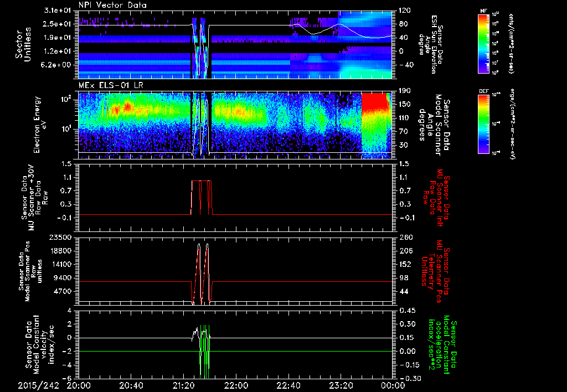This screenshot has height=392, width=567.
Task: Click the "3.1e+01" sector tick value
Action: (58, 11)
